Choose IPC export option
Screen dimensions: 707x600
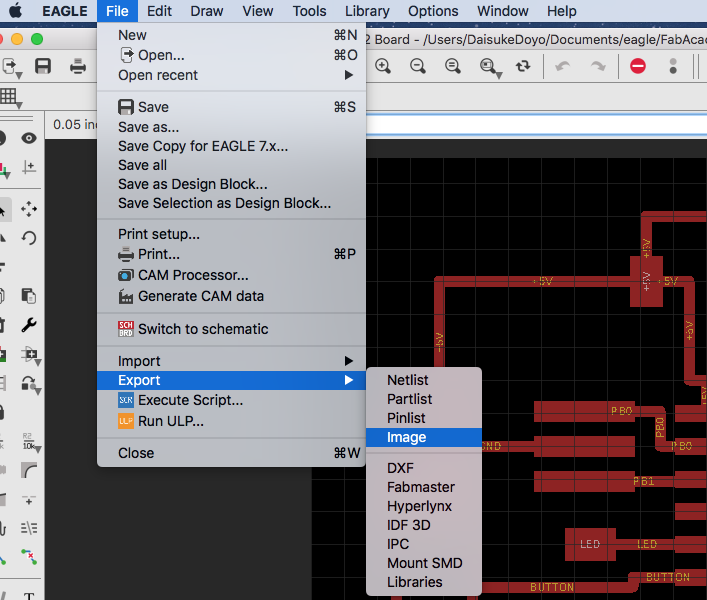(424, 544)
